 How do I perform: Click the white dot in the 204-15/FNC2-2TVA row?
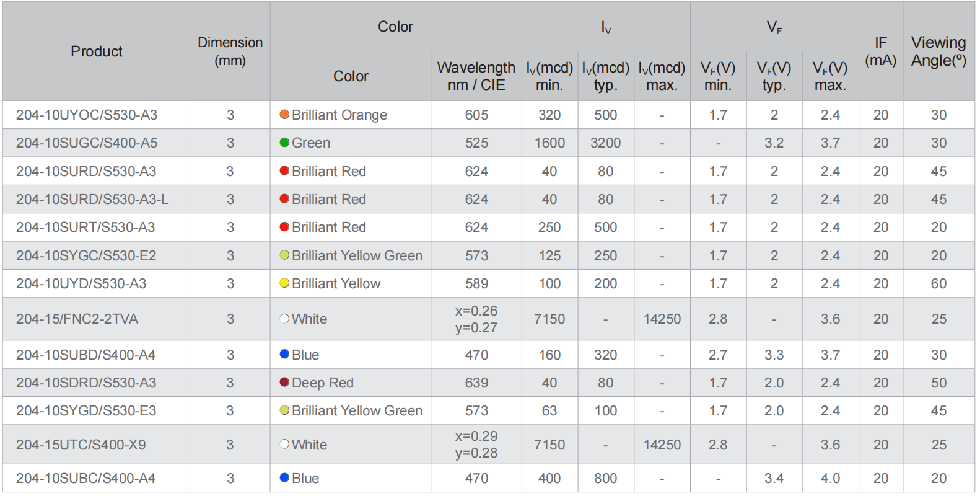coord(284,319)
